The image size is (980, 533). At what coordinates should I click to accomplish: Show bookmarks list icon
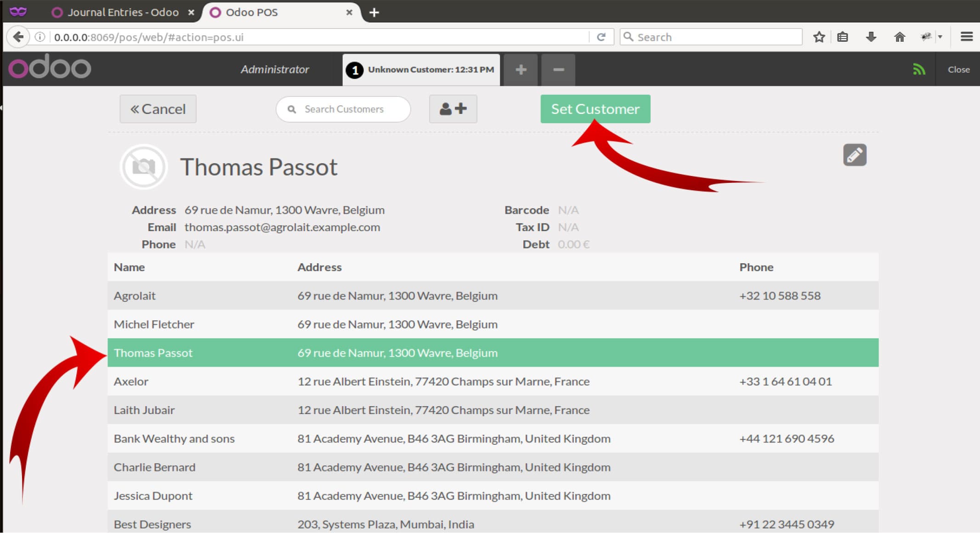pyautogui.click(x=843, y=37)
